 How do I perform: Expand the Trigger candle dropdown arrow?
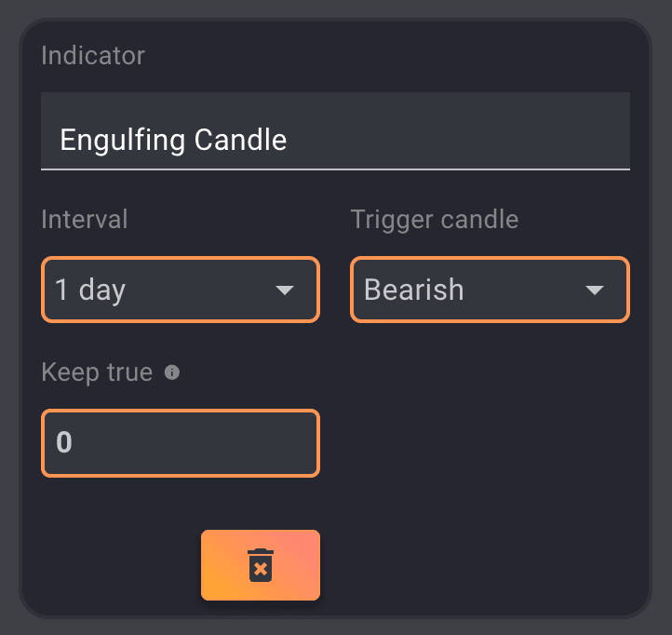tap(595, 290)
